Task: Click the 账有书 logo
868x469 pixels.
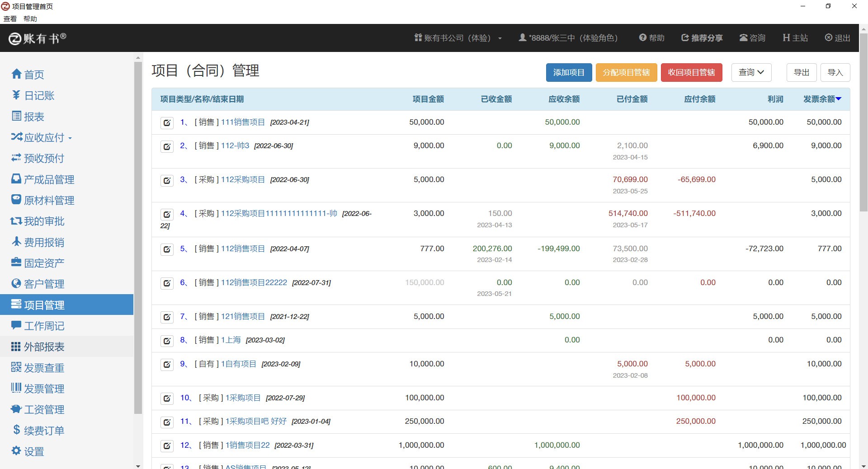Action: pyautogui.click(x=38, y=38)
